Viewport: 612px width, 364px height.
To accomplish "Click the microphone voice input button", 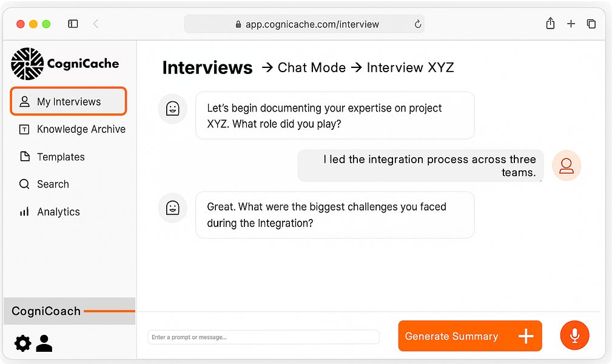I will point(574,336).
